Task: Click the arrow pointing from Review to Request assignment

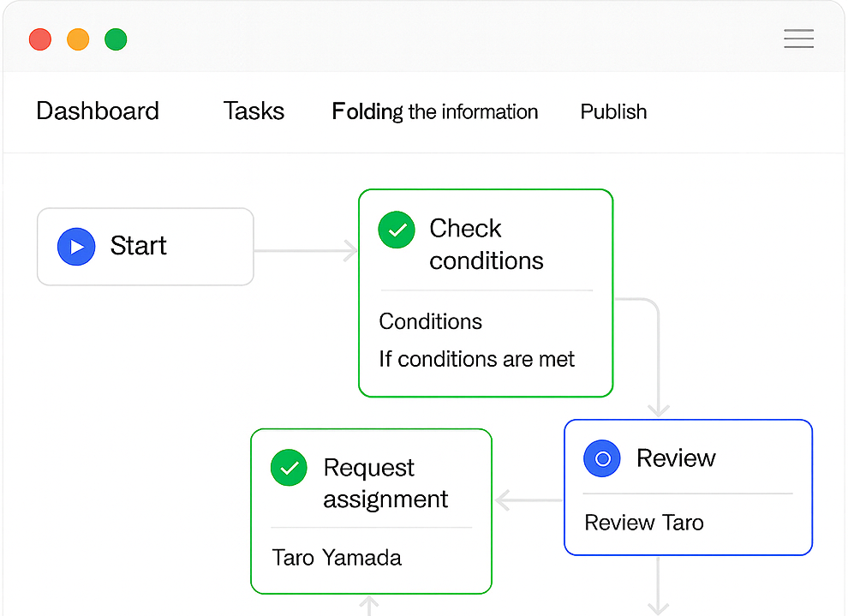Action: coord(528,499)
